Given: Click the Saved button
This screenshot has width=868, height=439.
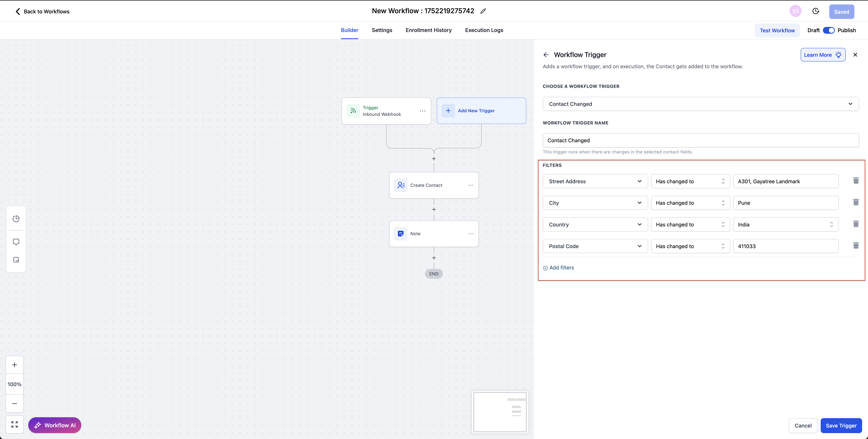Looking at the screenshot, I should click(x=841, y=12).
